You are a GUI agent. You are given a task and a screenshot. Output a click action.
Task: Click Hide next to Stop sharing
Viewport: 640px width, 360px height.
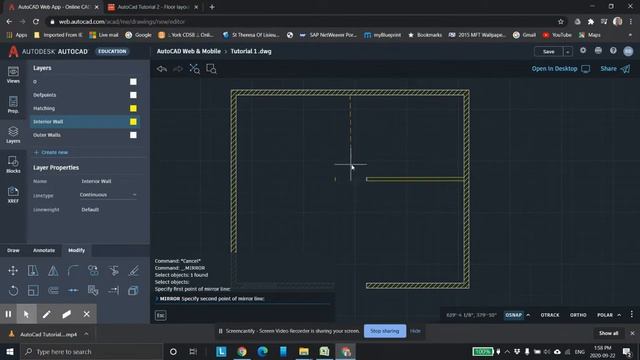coord(415,331)
